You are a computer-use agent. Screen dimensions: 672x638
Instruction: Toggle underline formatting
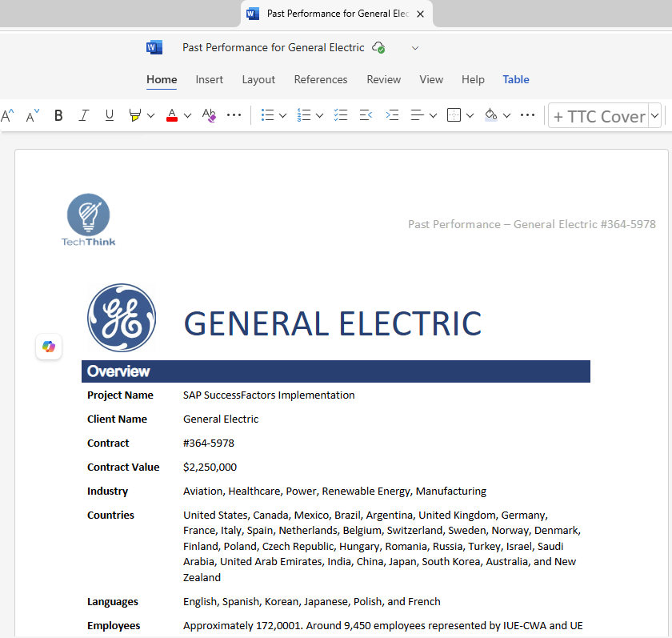coord(110,115)
